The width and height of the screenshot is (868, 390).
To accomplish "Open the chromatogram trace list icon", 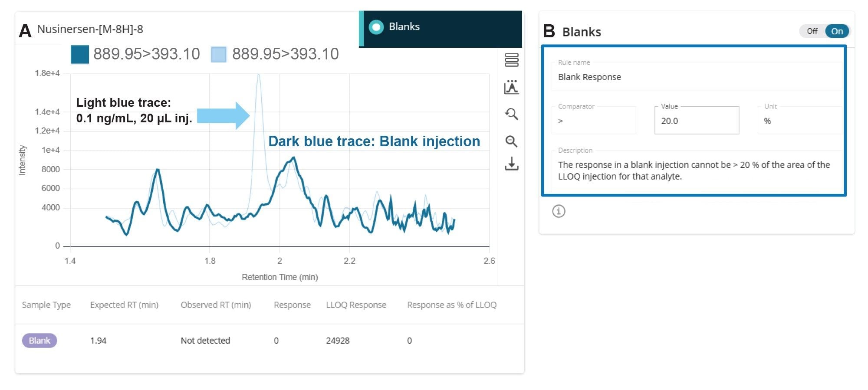I will click(x=512, y=61).
